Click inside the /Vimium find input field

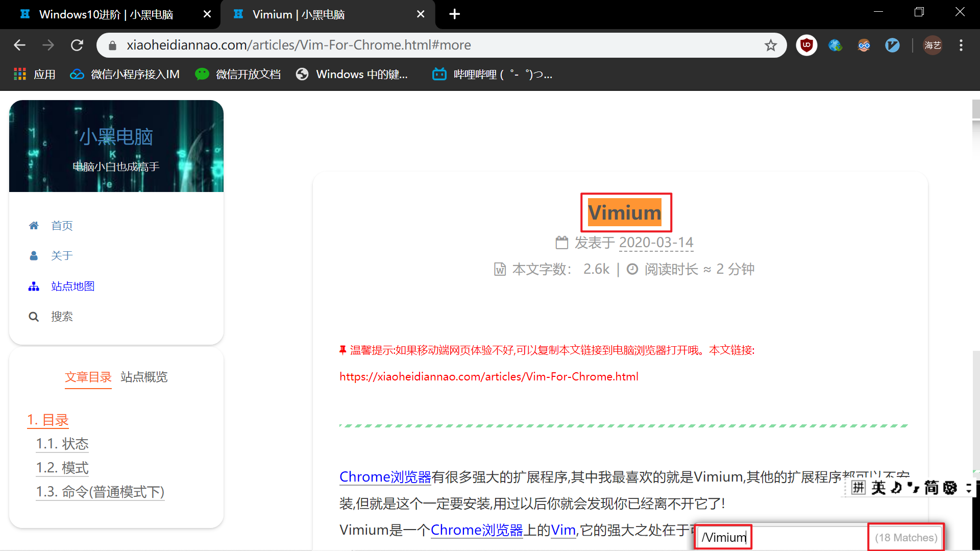point(723,537)
